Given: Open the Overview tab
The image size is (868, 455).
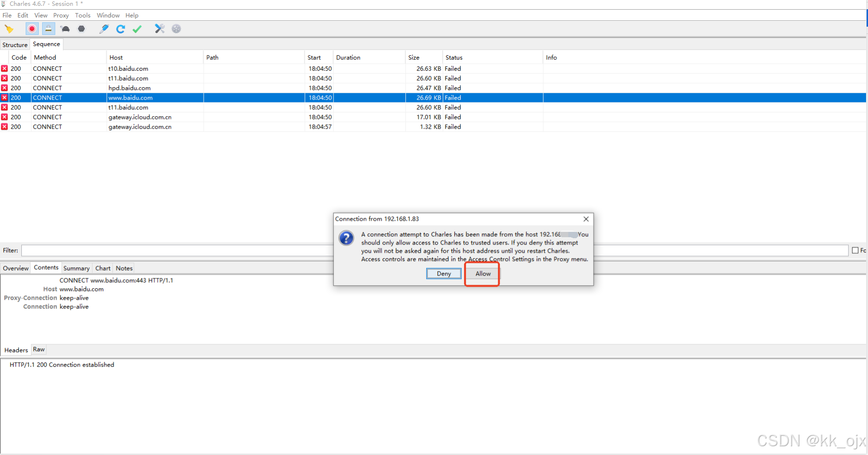Looking at the screenshot, I should pos(16,268).
